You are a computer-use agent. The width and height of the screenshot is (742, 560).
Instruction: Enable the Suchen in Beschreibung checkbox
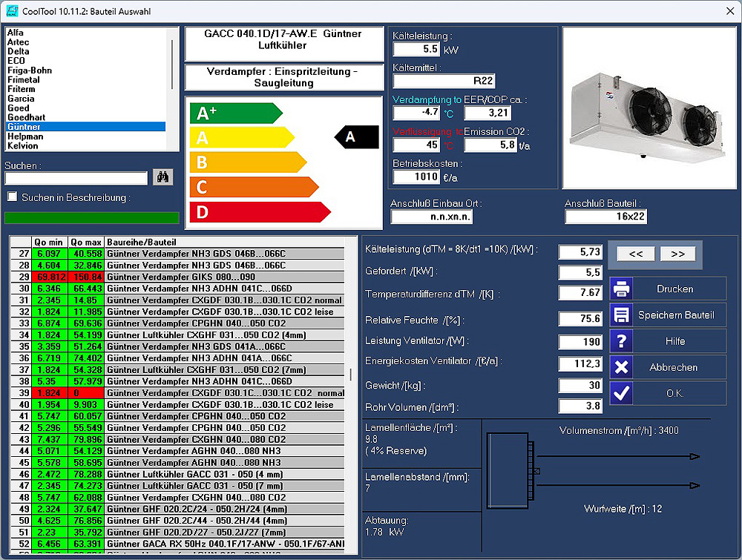[13, 197]
